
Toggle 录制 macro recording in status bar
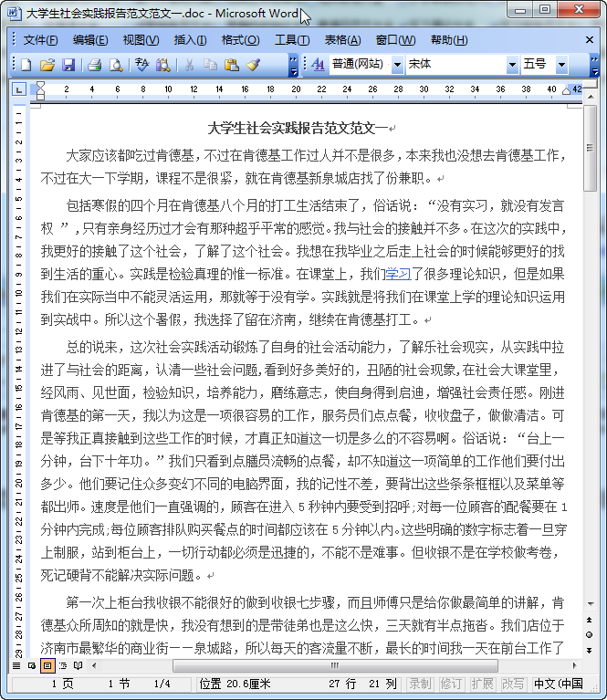pyautogui.click(x=420, y=684)
